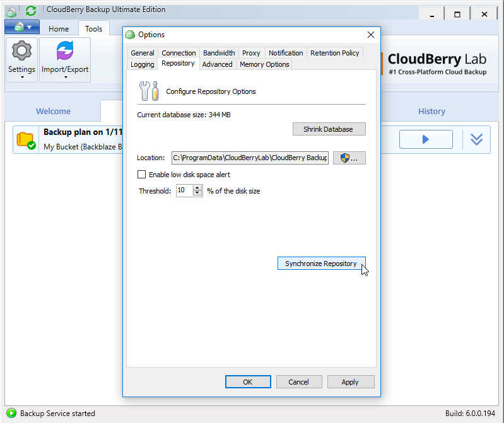Click the Shrink Database button

[x=329, y=129]
